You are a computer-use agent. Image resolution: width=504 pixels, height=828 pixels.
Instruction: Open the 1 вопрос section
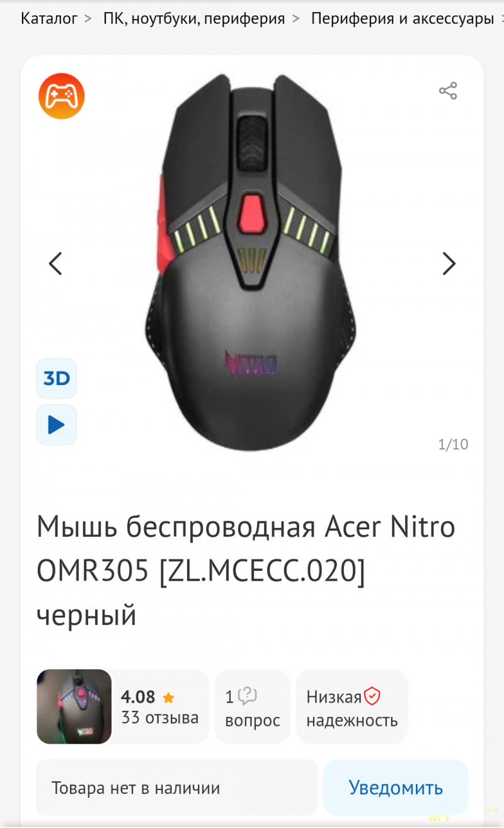[x=253, y=707]
